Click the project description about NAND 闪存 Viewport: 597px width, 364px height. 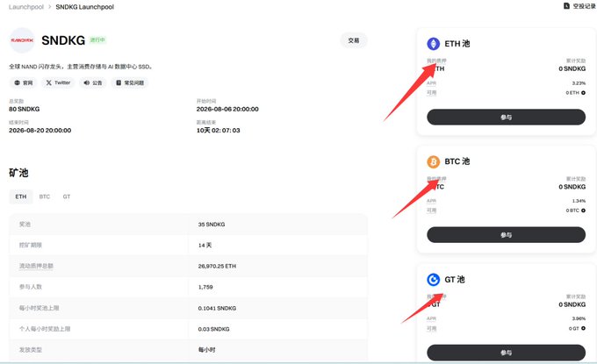(81, 67)
